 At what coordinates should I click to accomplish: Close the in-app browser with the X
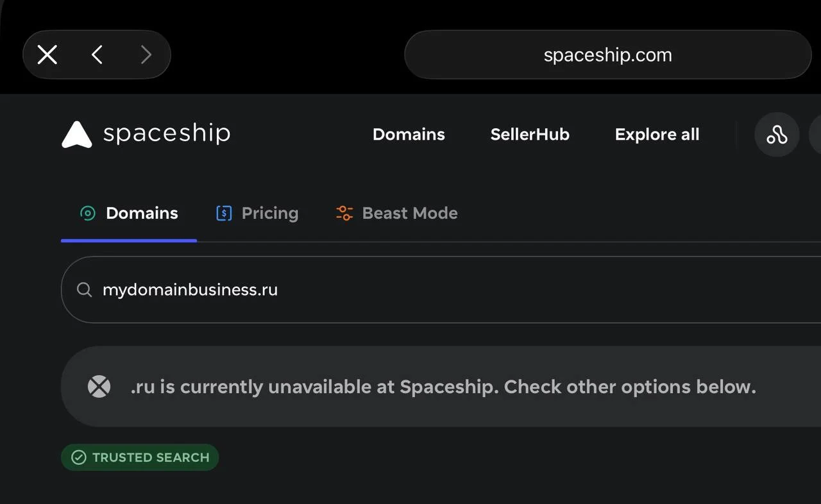click(x=47, y=55)
